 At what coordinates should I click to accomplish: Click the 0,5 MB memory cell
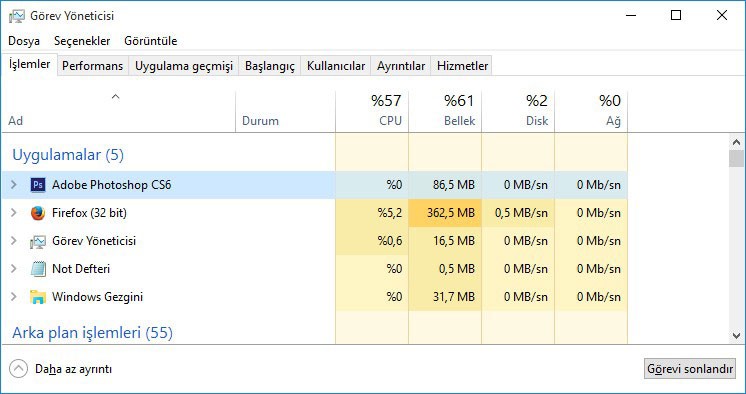click(x=445, y=269)
